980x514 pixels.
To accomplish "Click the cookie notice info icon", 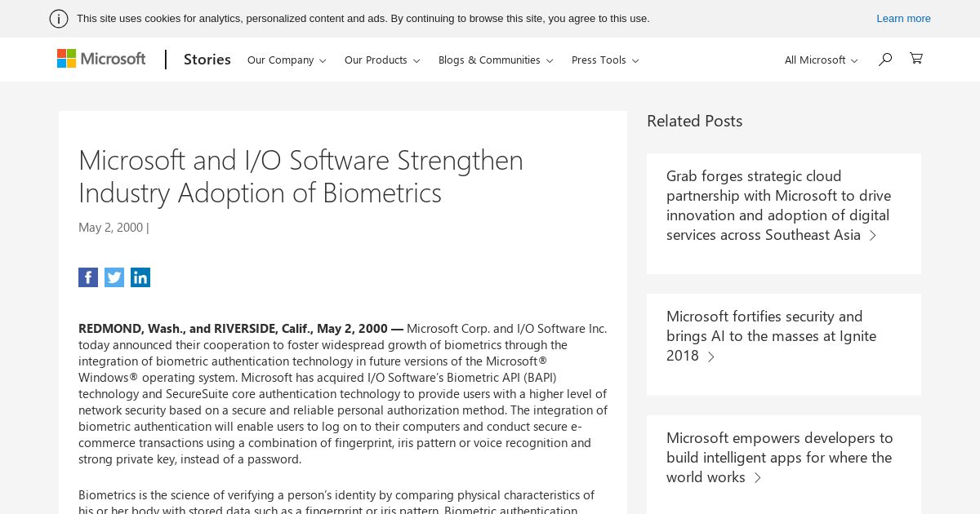I will click(x=59, y=19).
